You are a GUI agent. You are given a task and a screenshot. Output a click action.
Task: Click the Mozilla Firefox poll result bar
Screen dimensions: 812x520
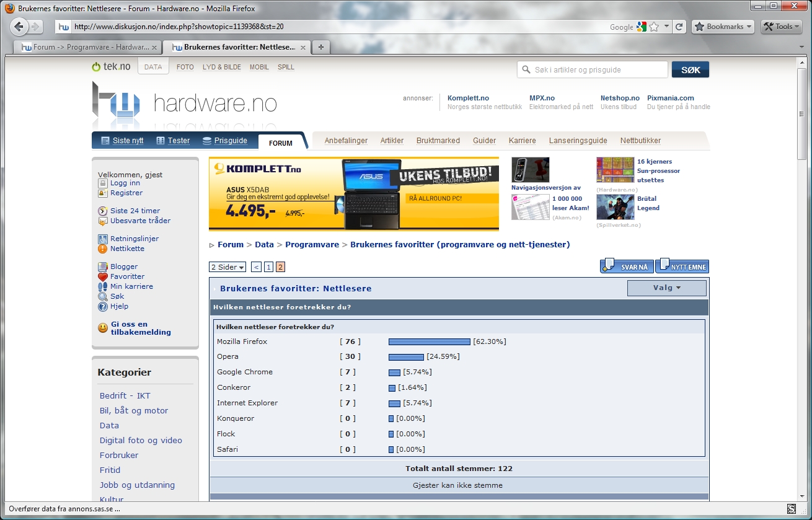click(x=430, y=342)
